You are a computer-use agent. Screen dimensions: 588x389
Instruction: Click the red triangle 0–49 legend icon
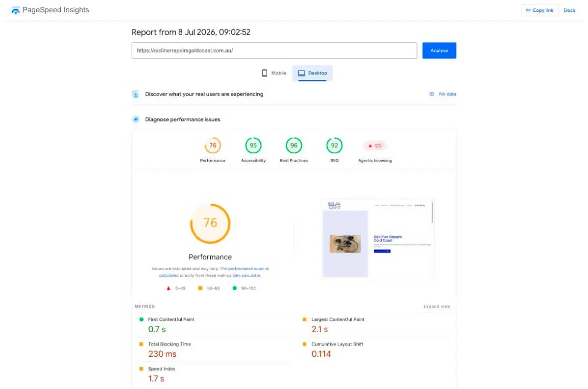point(168,288)
